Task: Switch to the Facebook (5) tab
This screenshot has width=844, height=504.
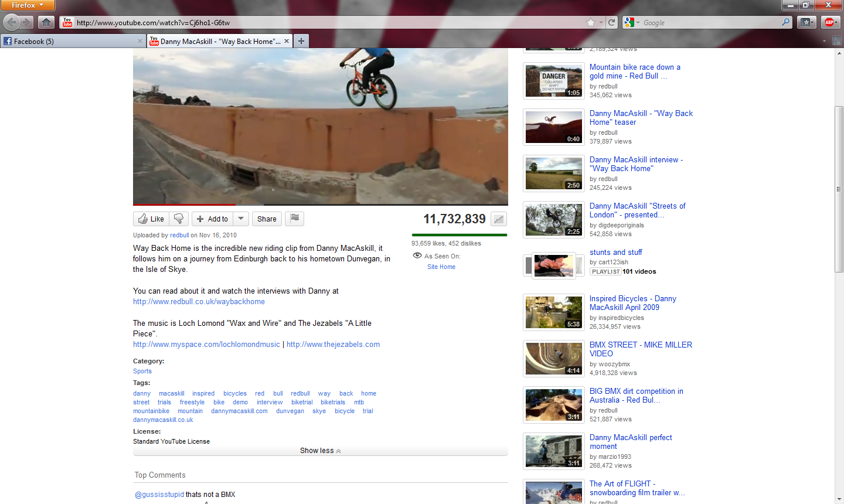Action: [x=73, y=41]
